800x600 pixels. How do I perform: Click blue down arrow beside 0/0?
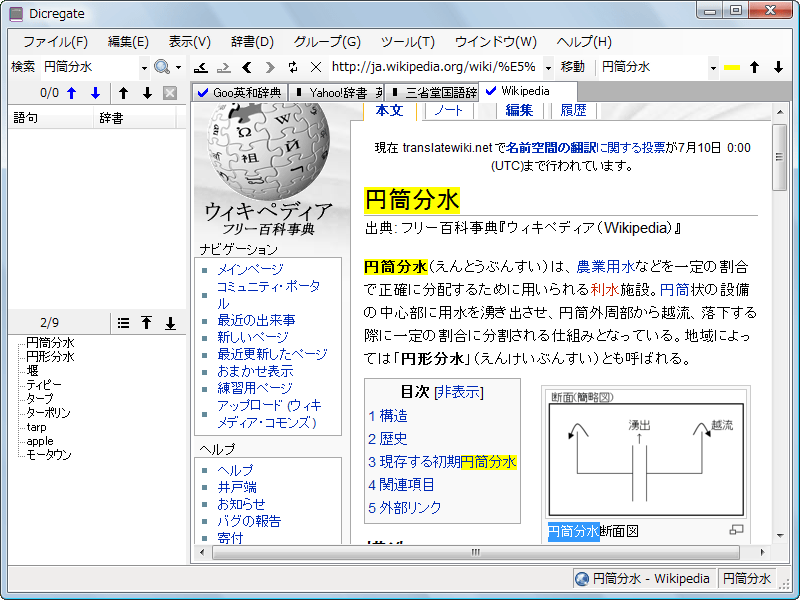(95, 93)
